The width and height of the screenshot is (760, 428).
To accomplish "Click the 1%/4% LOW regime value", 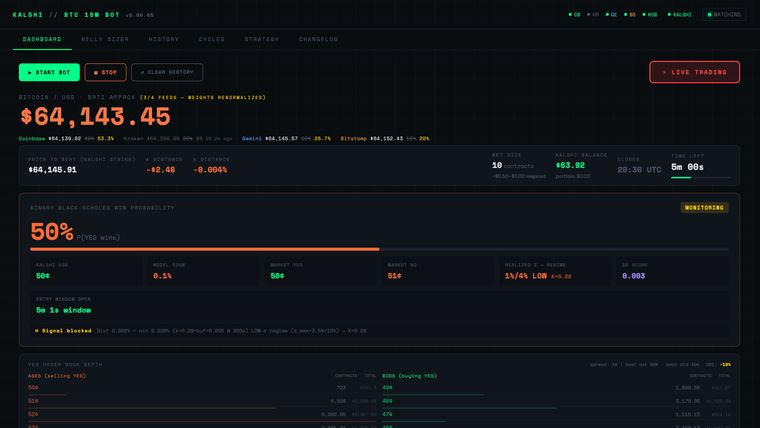I will (526, 276).
